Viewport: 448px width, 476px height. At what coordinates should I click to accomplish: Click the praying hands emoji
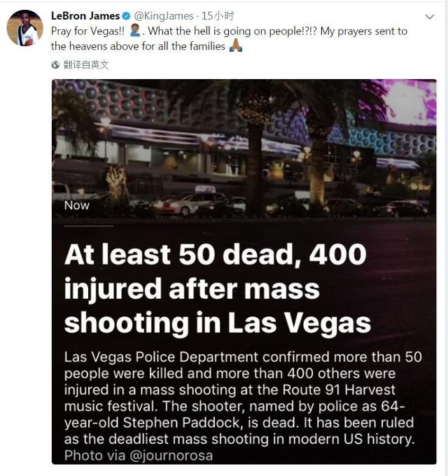point(236,45)
